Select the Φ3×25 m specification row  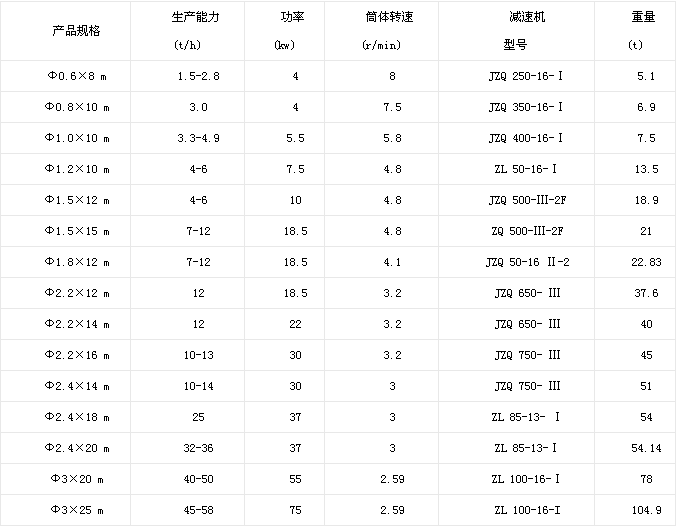coord(76,510)
